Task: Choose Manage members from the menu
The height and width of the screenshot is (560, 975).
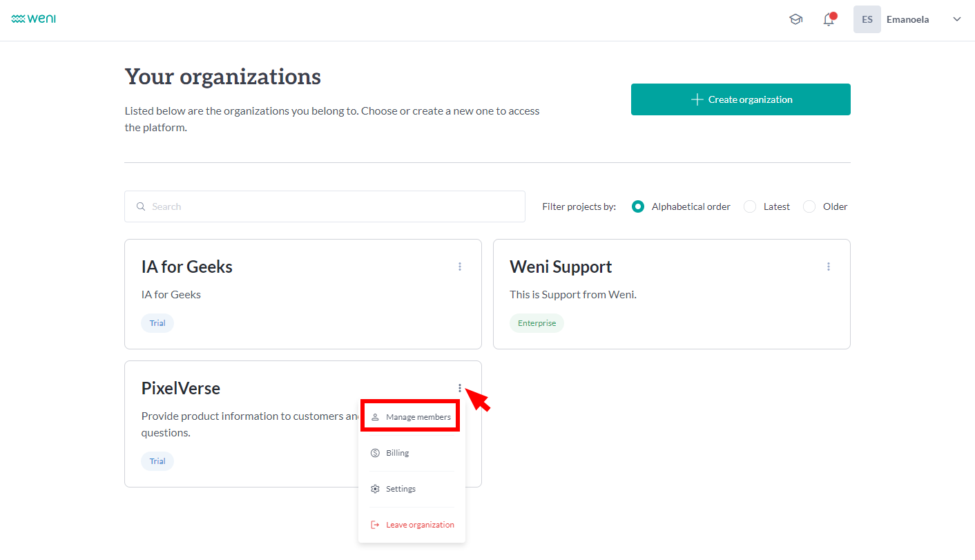Action: (411, 417)
